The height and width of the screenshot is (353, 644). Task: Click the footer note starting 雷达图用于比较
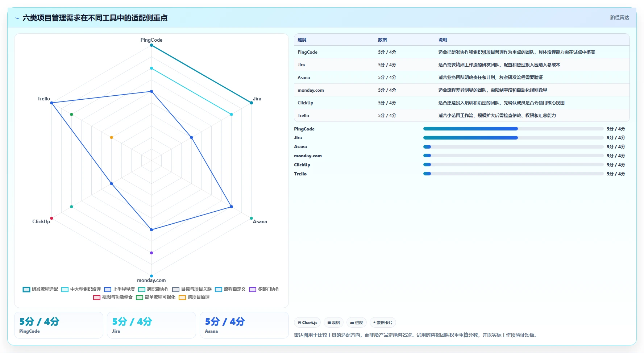click(x=416, y=335)
